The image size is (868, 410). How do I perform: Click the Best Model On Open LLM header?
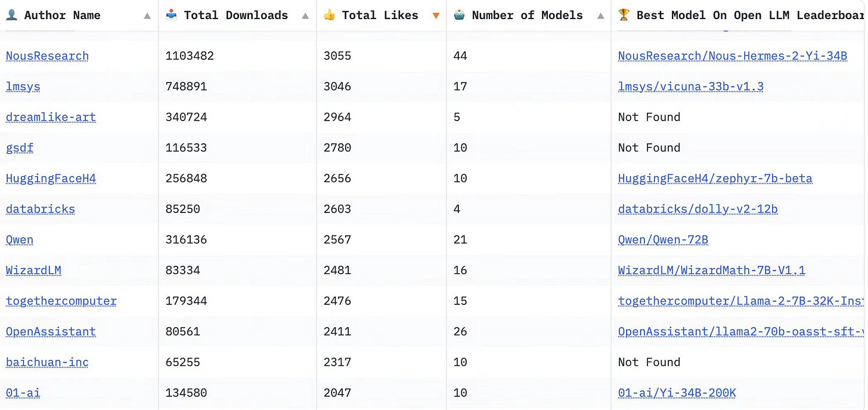coord(751,16)
